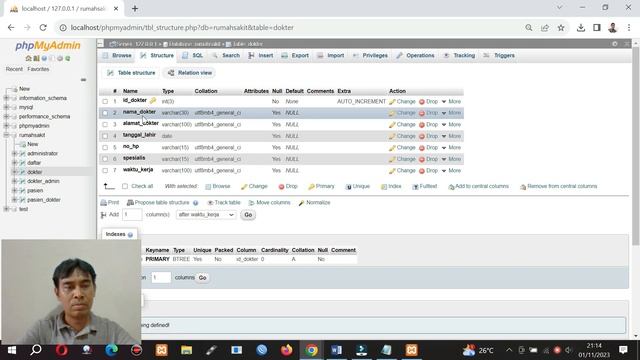Open Chrome from the Windows taskbar

[311, 350]
